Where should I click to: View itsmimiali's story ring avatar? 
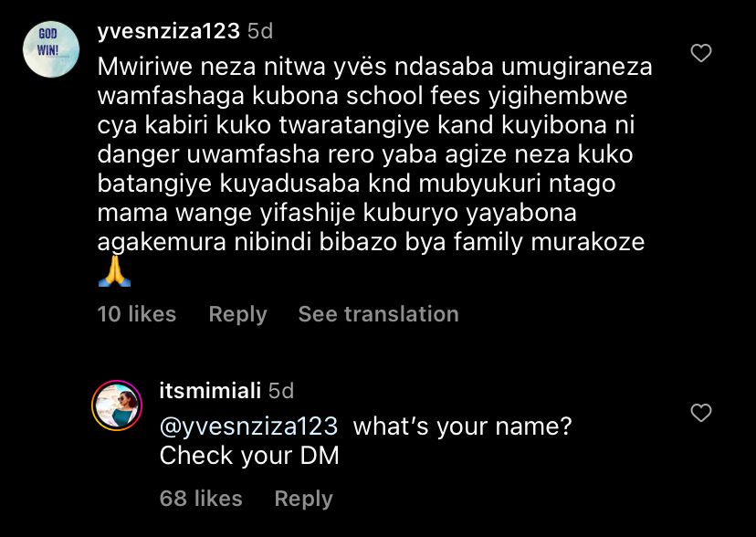click(x=117, y=405)
